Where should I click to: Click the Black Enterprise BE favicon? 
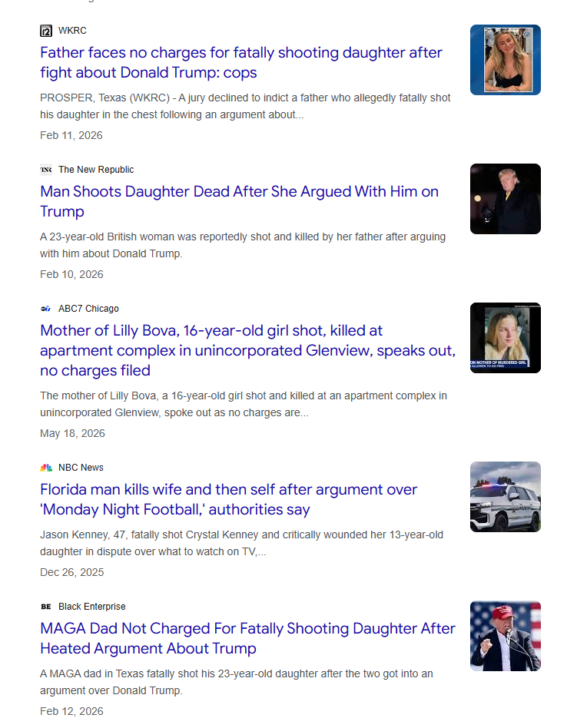pyautogui.click(x=46, y=607)
